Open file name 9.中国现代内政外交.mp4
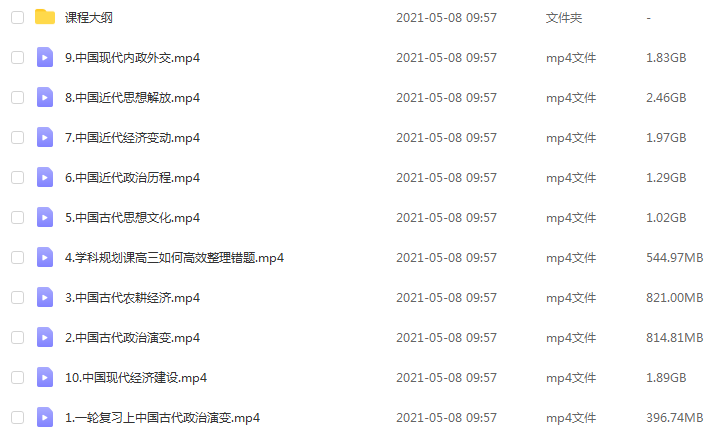The height and width of the screenshot is (433, 724). pyautogui.click(x=133, y=58)
